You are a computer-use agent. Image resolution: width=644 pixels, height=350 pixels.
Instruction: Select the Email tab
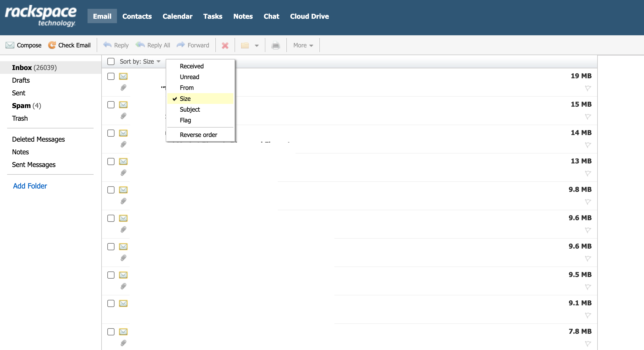102,16
